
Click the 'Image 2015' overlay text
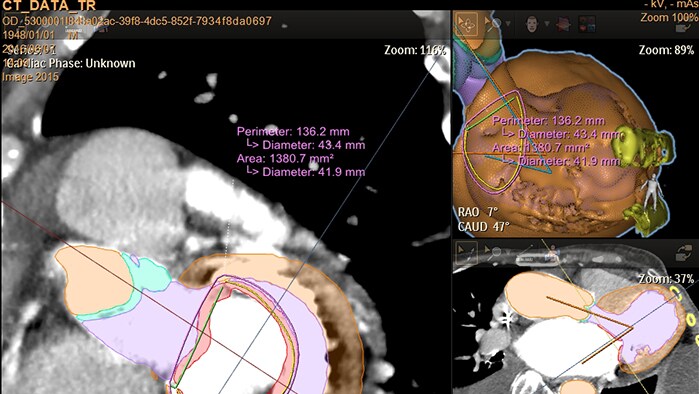click(30, 77)
